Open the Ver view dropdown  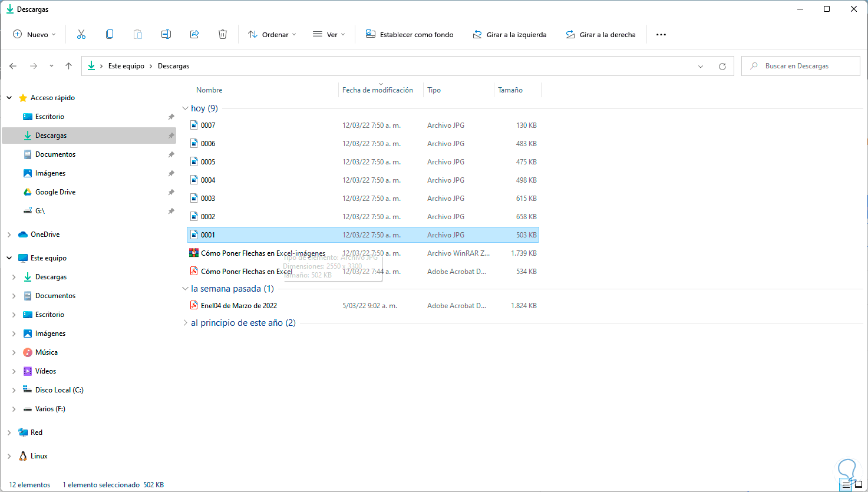point(329,35)
